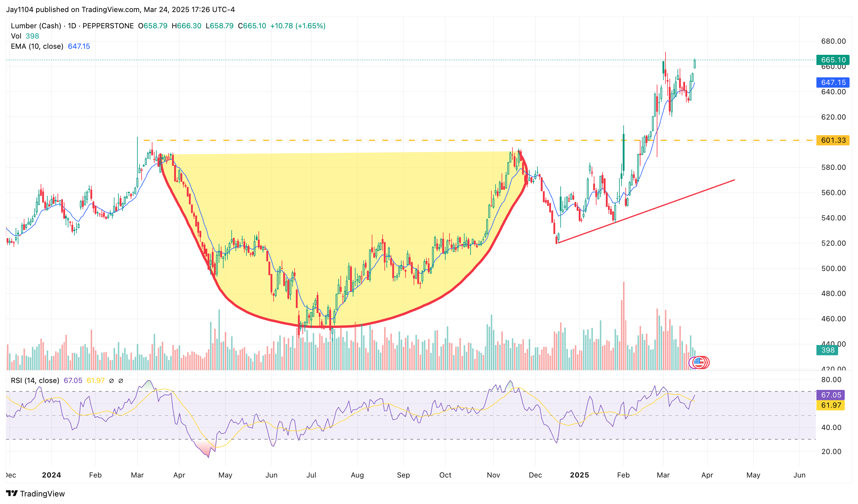Image resolution: width=858 pixels, height=504 pixels.
Task: Click yellow 61.97 value in RSI legend
Action: pos(96,381)
